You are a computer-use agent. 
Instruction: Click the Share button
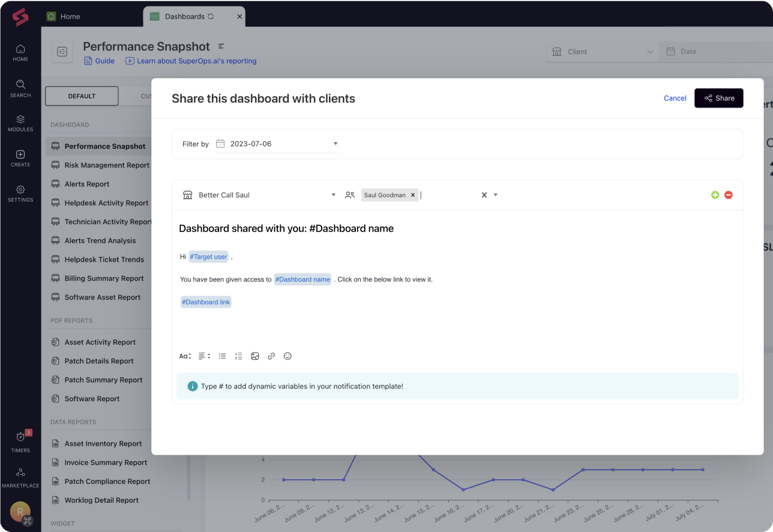coord(718,98)
